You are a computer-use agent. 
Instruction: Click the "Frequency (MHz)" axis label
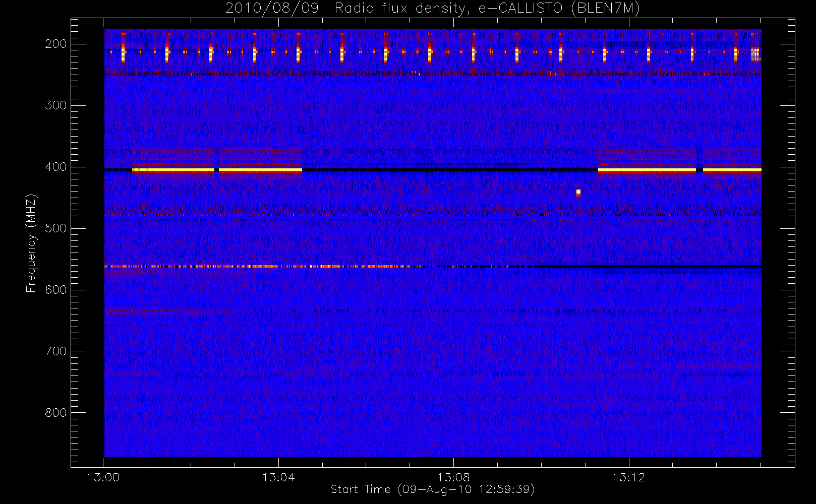coord(31,243)
